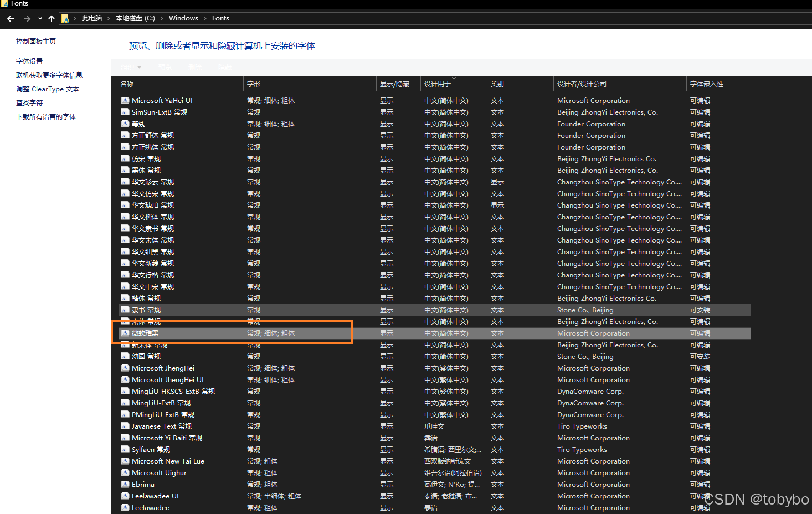Click the font icon of 华文中宋 常规
This screenshot has width=812, height=514.
(x=125, y=287)
